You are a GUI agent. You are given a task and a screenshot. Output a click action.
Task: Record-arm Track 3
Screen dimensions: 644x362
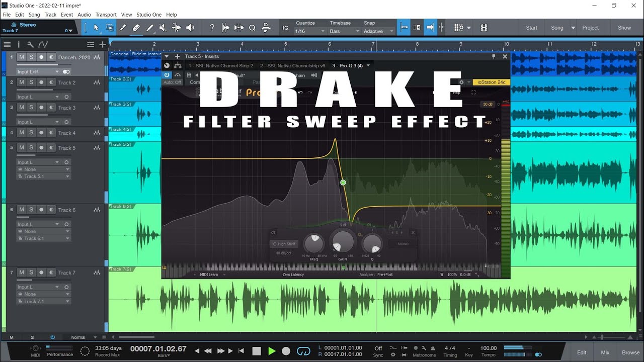click(41, 108)
